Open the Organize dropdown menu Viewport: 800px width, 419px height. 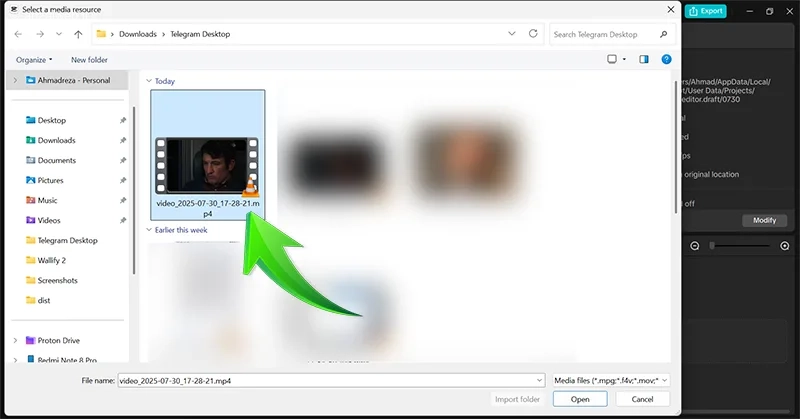(x=34, y=60)
